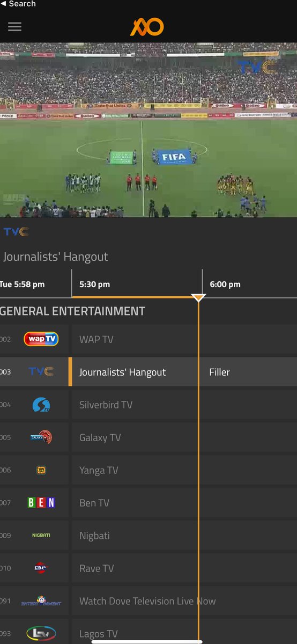Open the Filler programme at 6:00 pm
Viewport: 297px width, 644px height.
(250, 372)
